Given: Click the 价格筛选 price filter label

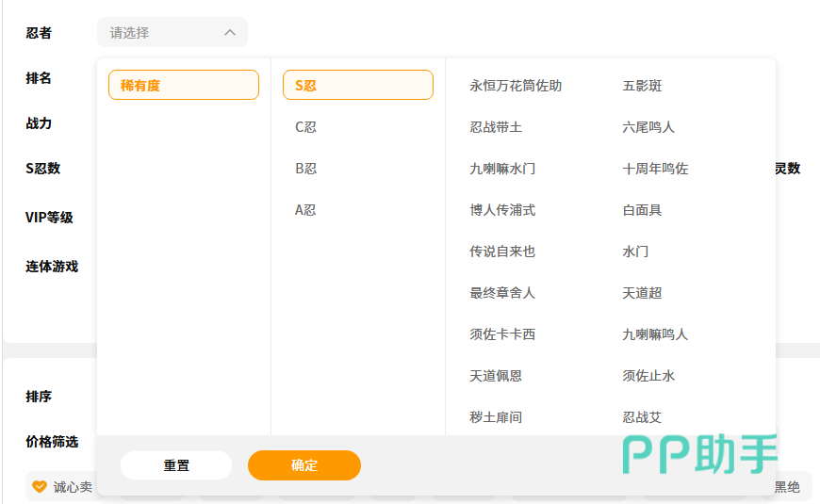Looking at the screenshot, I should [x=52, y=442].
